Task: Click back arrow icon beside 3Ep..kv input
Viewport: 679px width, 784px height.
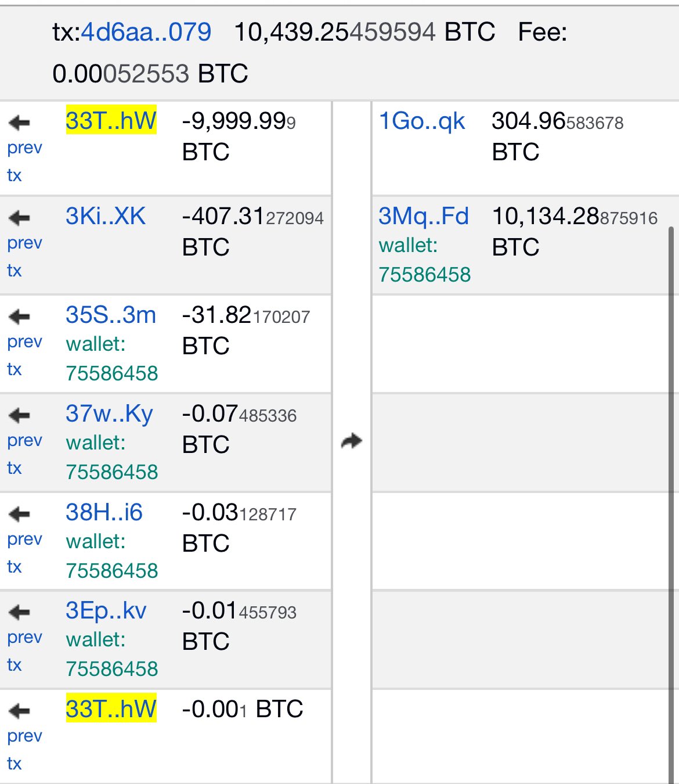Action: coord(19,612)
